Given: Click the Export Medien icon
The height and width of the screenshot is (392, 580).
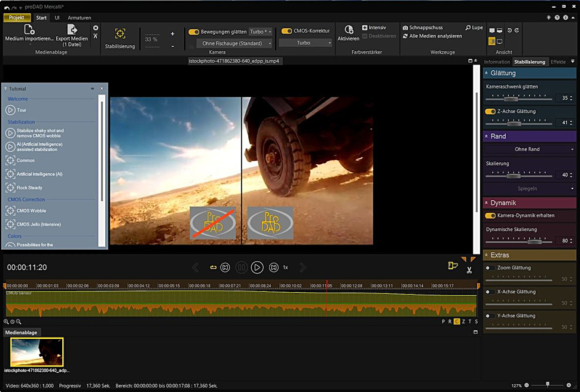Looking at the screenshot, I should click(72, 30).
